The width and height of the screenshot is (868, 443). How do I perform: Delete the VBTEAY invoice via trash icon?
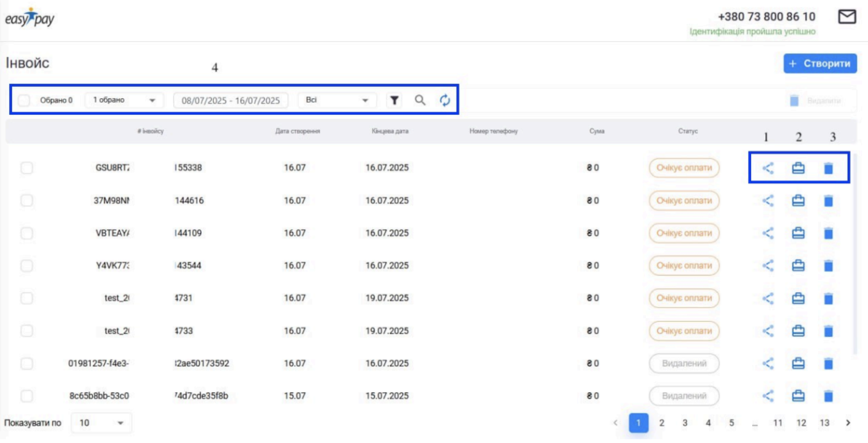coord(828,234)
